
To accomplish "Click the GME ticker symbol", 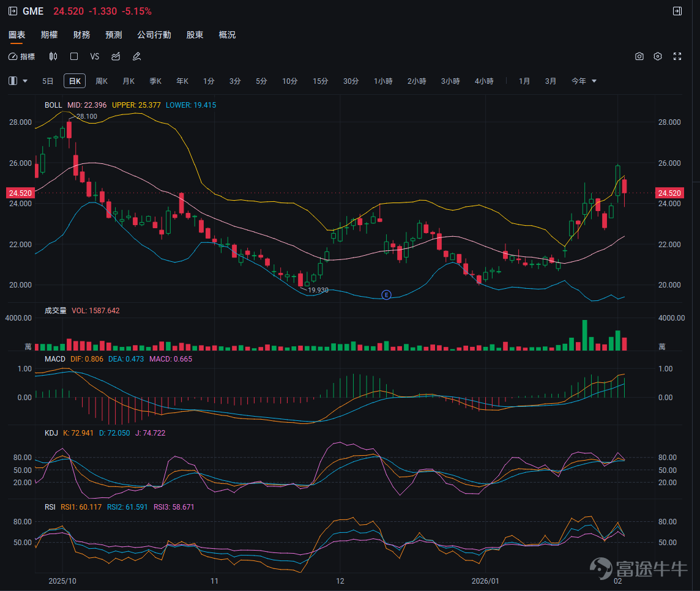I will pos(33,11).
